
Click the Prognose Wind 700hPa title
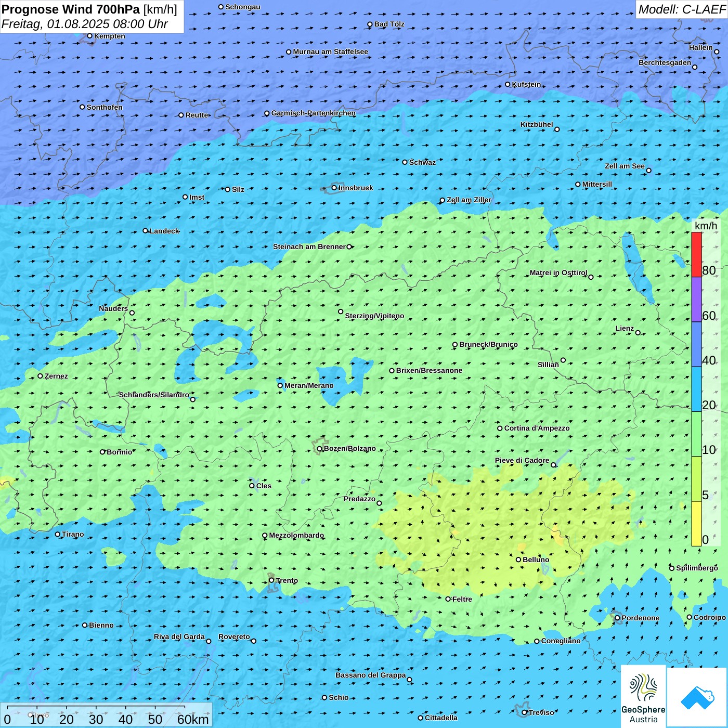(89, 9)
